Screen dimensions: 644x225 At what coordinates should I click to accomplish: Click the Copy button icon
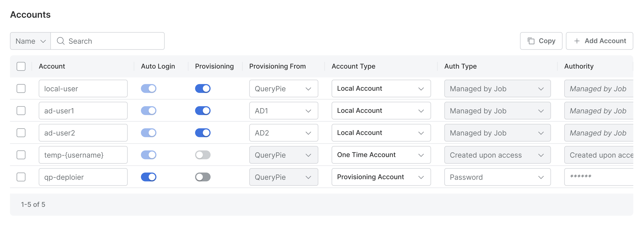click(x=531, y=41)
